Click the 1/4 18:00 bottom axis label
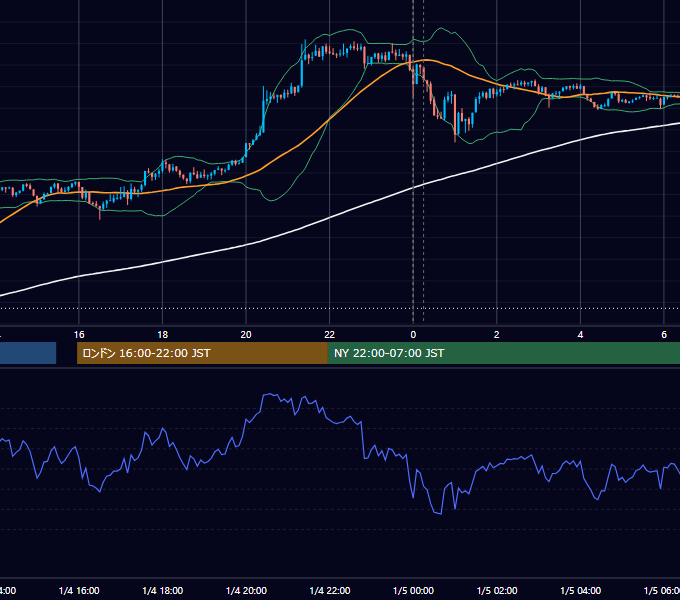Viewport: 680px width, 600px height. pyautogui.click(x=163, y=590)
